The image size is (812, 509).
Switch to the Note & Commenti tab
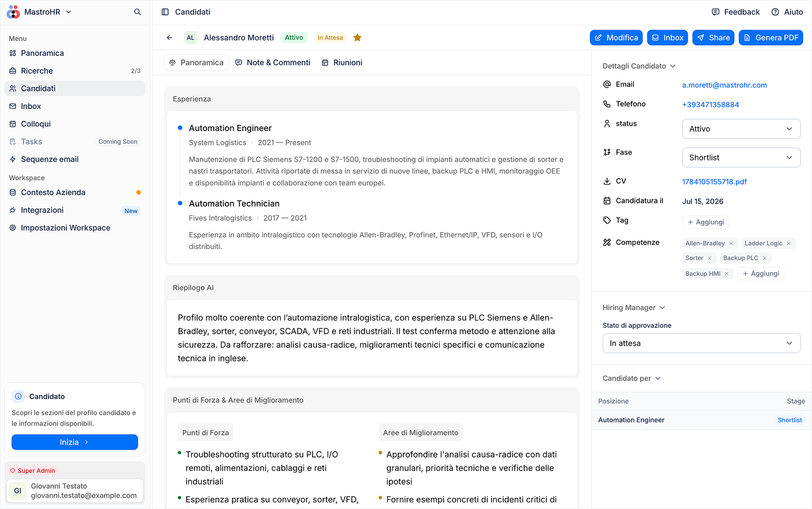click(273, 62)
